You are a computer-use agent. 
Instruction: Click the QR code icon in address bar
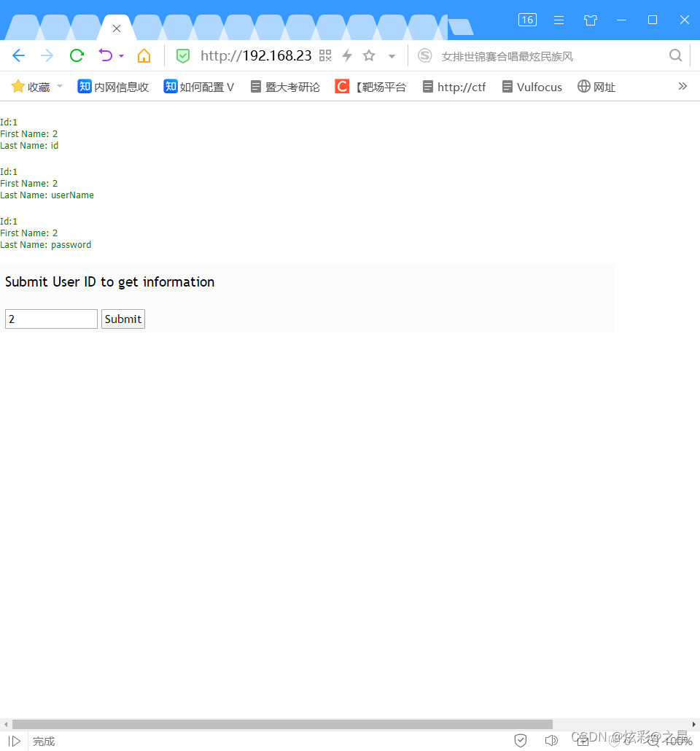(x=325, y=55)
